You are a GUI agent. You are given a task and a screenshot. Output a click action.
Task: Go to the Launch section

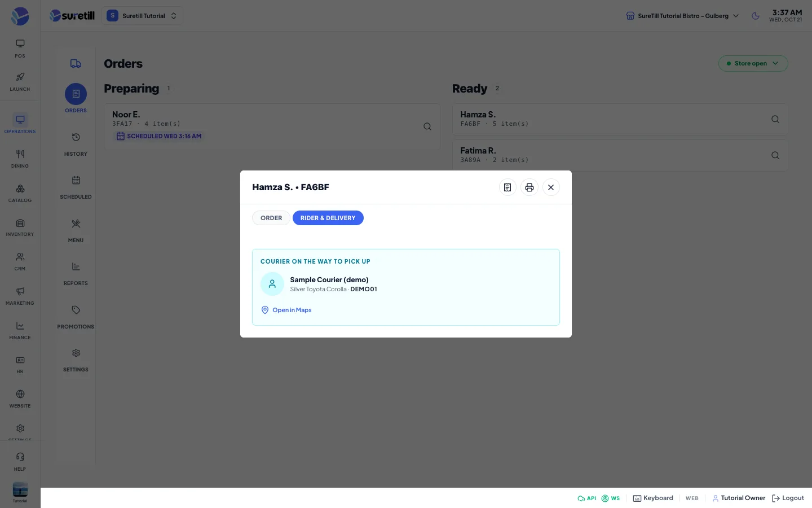click(20, 82)
